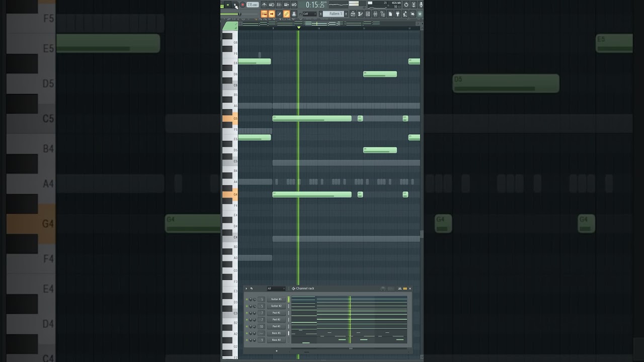Viewport: 644px width, 362px height.
Task: Mute the Pad #1 channel LED
Action: (x=247, y=313)
